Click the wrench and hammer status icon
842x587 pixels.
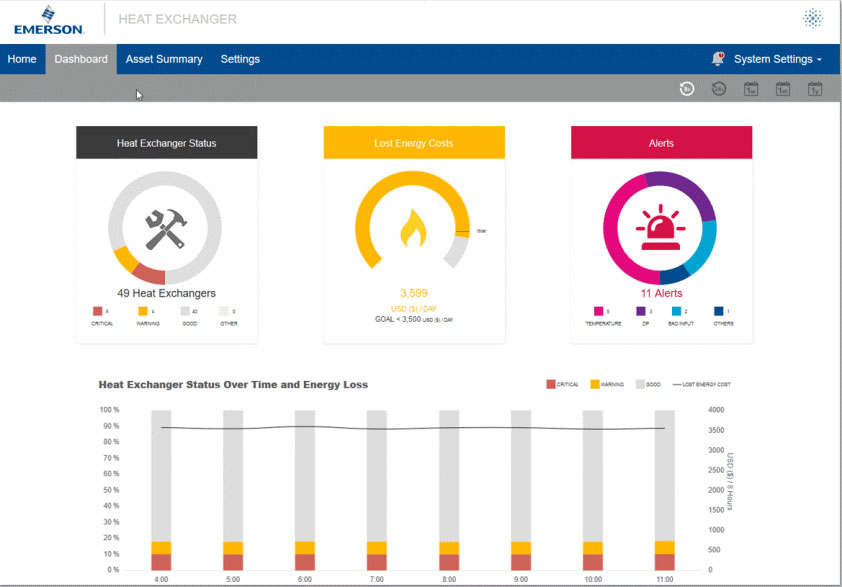(167, 228)
